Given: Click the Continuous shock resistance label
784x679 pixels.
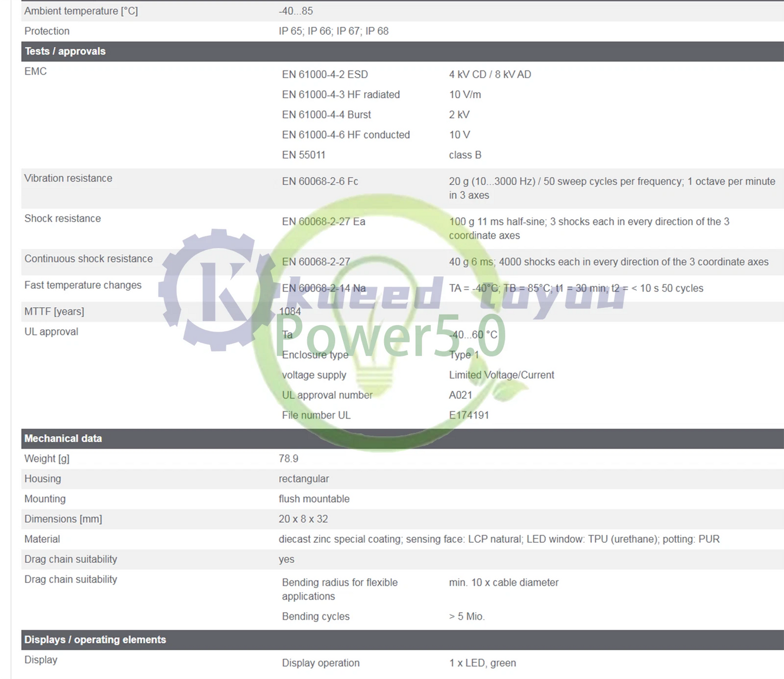Looking at the screenshot, I should pyautogui.click(x=88, y=258).
